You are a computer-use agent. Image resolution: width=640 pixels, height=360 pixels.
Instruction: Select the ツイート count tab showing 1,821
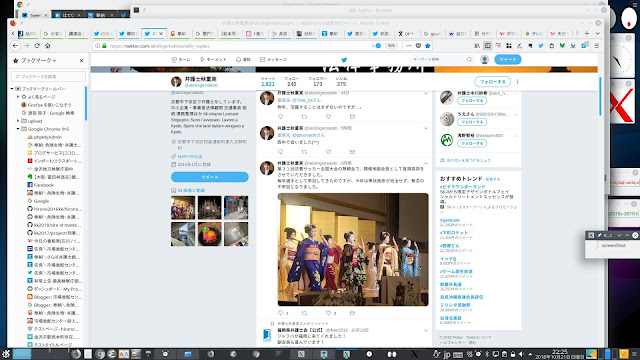pos(268,82)
